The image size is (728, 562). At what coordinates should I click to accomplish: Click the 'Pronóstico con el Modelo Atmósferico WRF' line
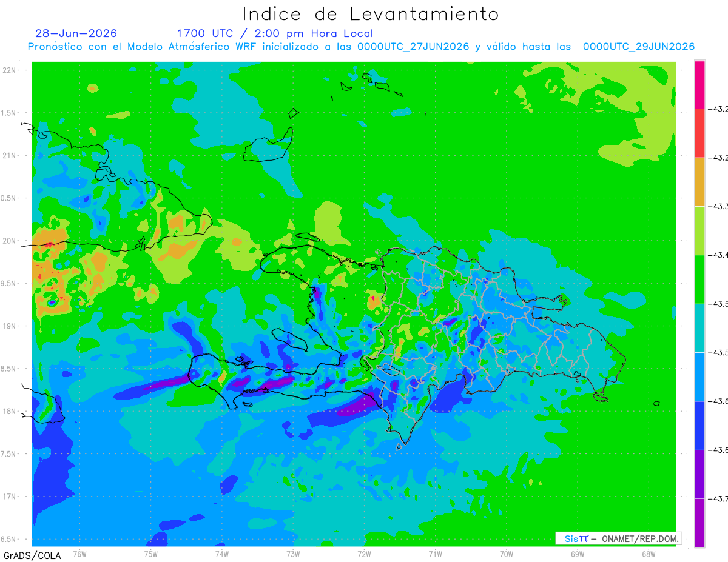tap(361, 47)
